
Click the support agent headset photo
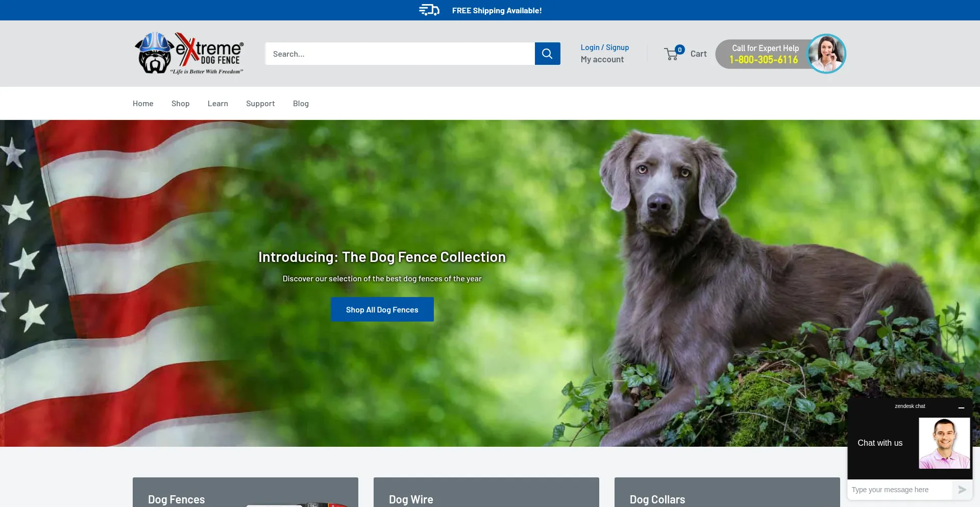click(x=826, y=54)
